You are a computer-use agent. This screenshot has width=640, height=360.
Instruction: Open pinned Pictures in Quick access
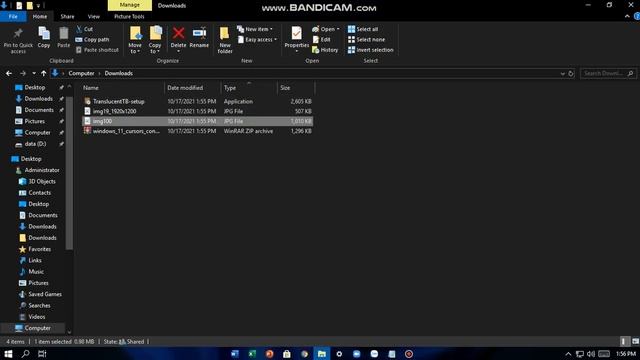click(34, 121)
